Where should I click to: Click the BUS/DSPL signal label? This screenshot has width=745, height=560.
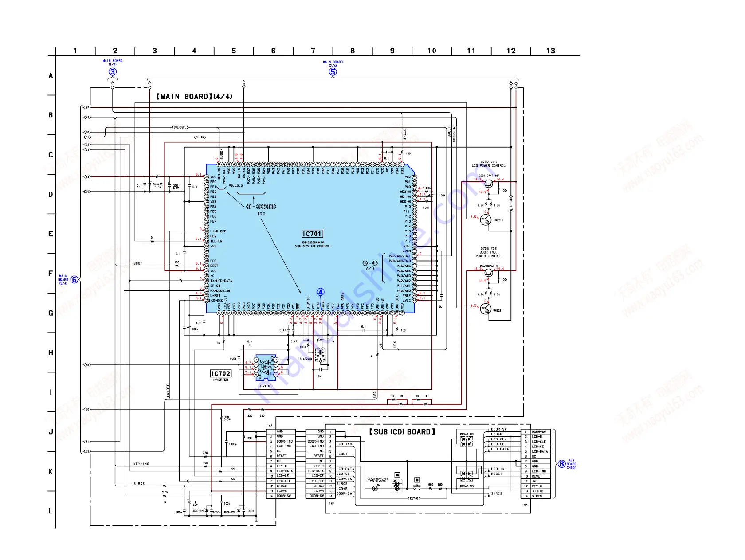(x=180, y=127)
